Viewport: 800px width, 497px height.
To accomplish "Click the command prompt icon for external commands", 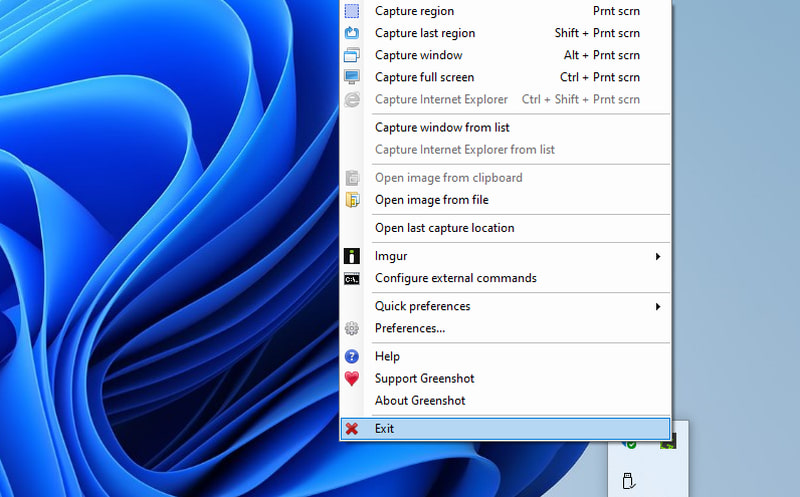I will (x=352, y=278).
